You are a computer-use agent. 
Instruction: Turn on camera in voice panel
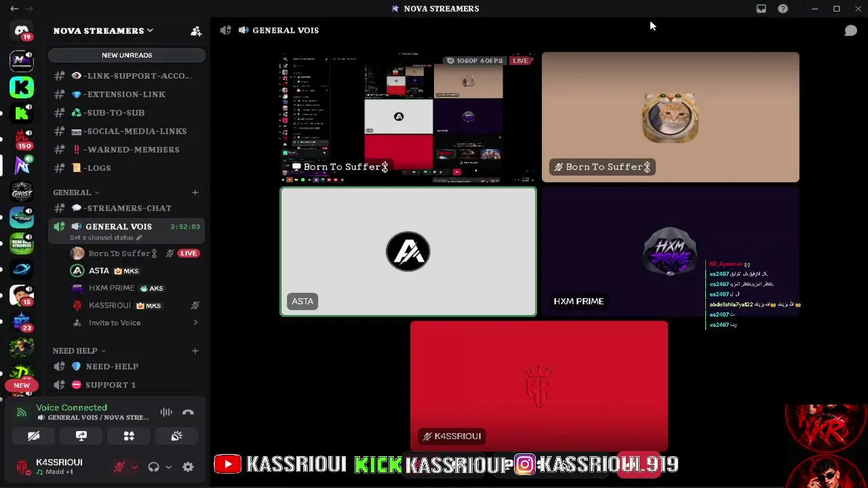click(x=33, y=436)
